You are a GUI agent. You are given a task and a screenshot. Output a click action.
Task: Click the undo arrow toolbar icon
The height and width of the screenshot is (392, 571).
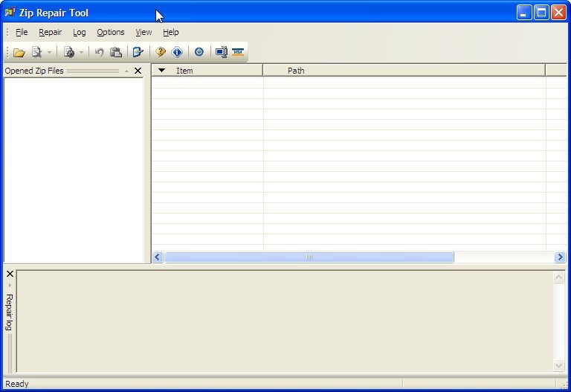[x=99, y=52]
